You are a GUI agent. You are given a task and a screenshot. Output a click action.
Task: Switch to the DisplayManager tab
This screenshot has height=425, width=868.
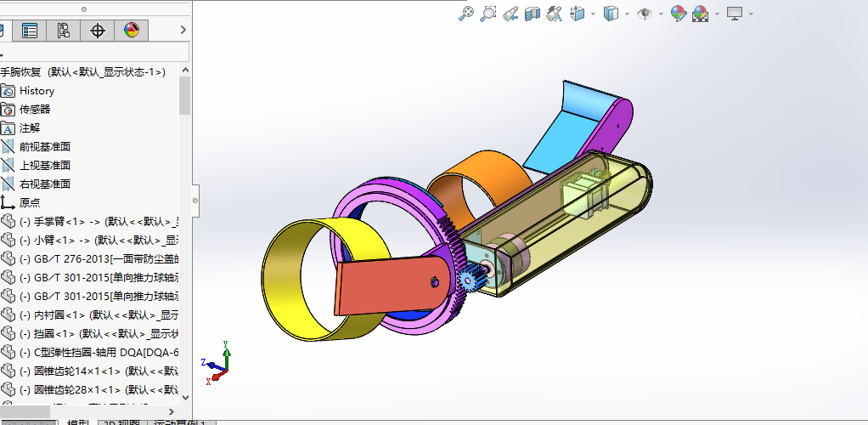(x=131, y=31)
